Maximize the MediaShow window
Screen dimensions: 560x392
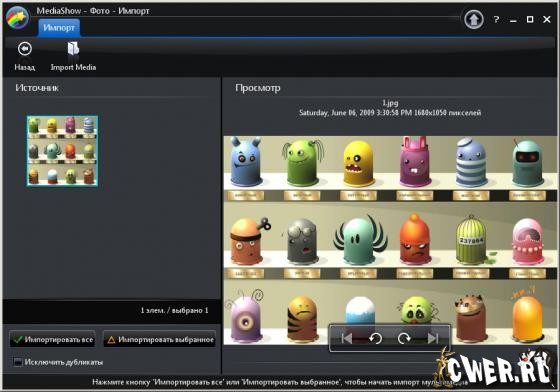pyautogui.click(x=530, y=19)
